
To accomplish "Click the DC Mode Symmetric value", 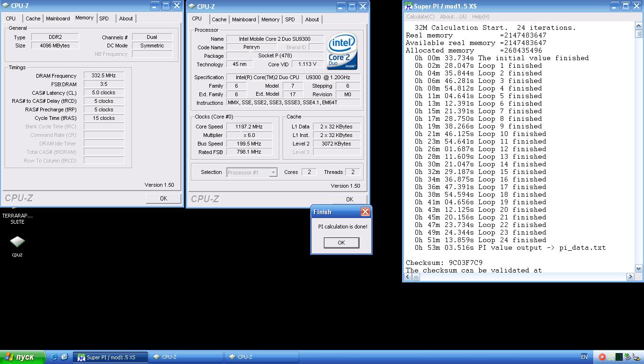I will point(152,45).
